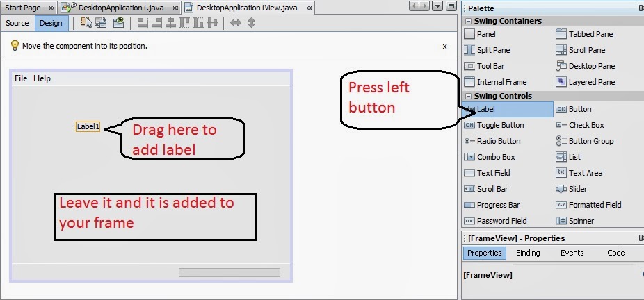644x300 pixels.
Task: Switch editor to Design view
Action: (x=51, y=23)
